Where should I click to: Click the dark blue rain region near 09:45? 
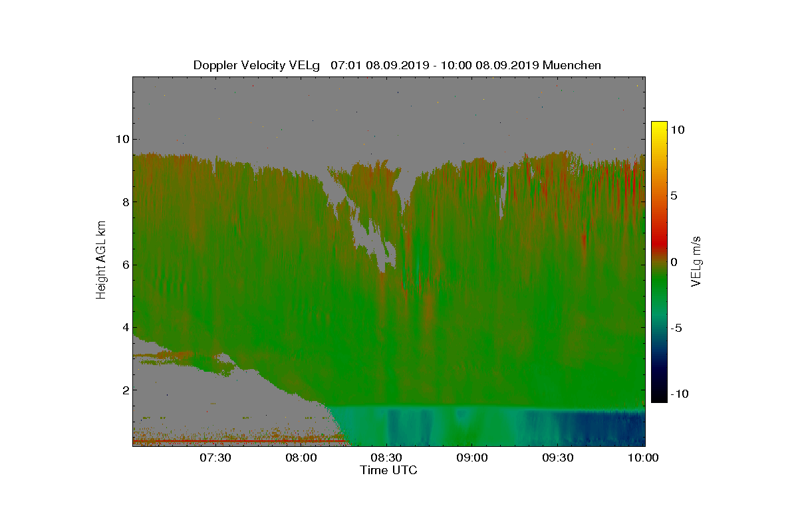pyautogui.click(x=602, y=429)
